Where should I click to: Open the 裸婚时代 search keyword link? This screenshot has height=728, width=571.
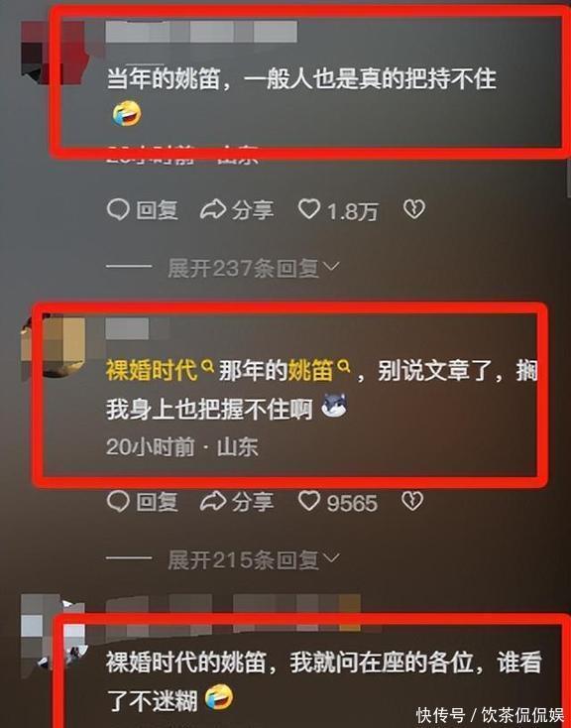pos(160,371)
